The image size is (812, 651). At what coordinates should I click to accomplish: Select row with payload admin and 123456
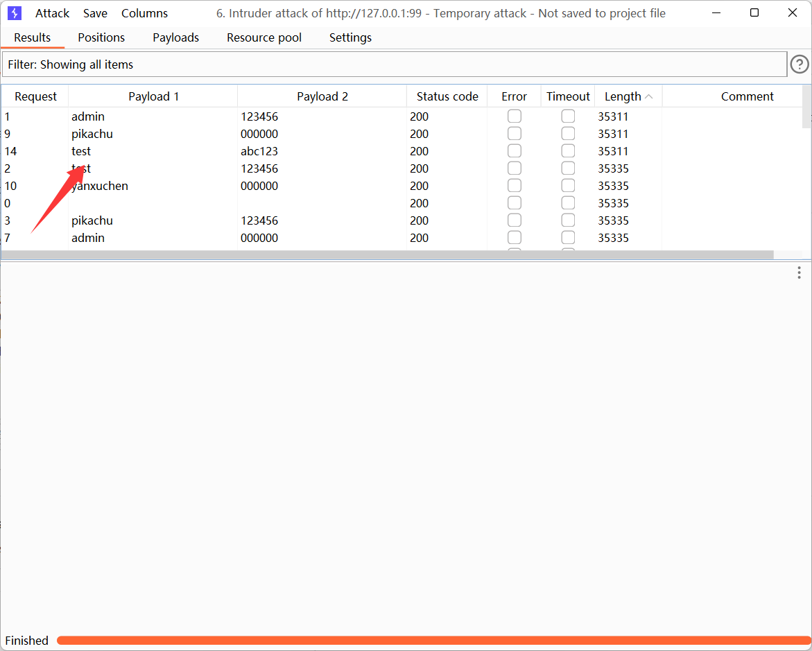[402, 116]
